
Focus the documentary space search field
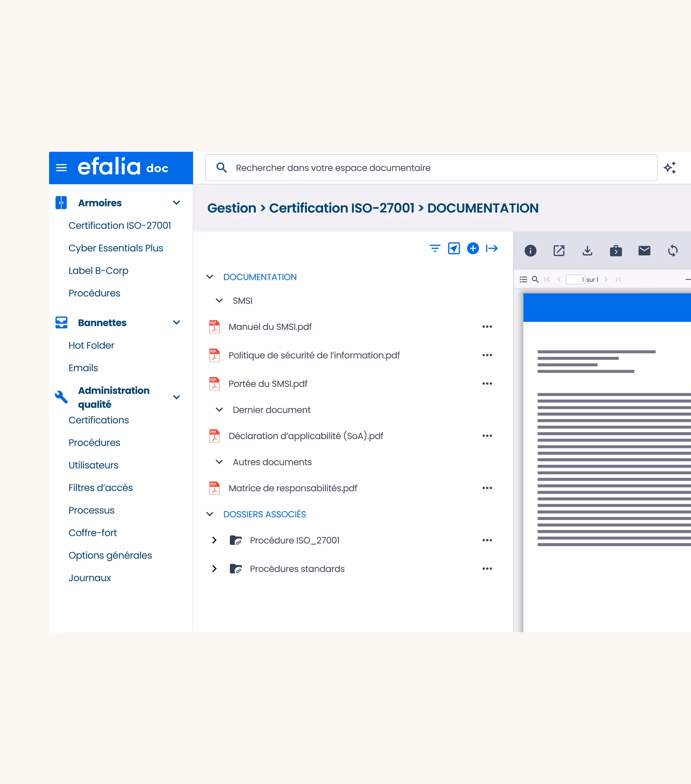[431, 167]
